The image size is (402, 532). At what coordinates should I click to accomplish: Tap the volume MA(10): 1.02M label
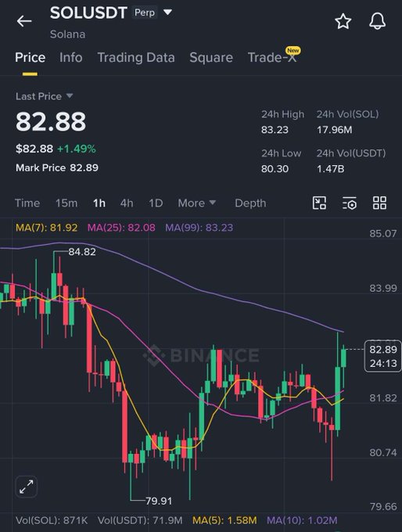tap(302, 520)
